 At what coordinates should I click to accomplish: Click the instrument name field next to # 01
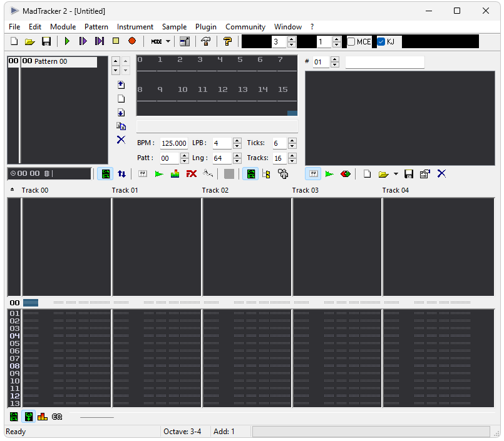385,62
